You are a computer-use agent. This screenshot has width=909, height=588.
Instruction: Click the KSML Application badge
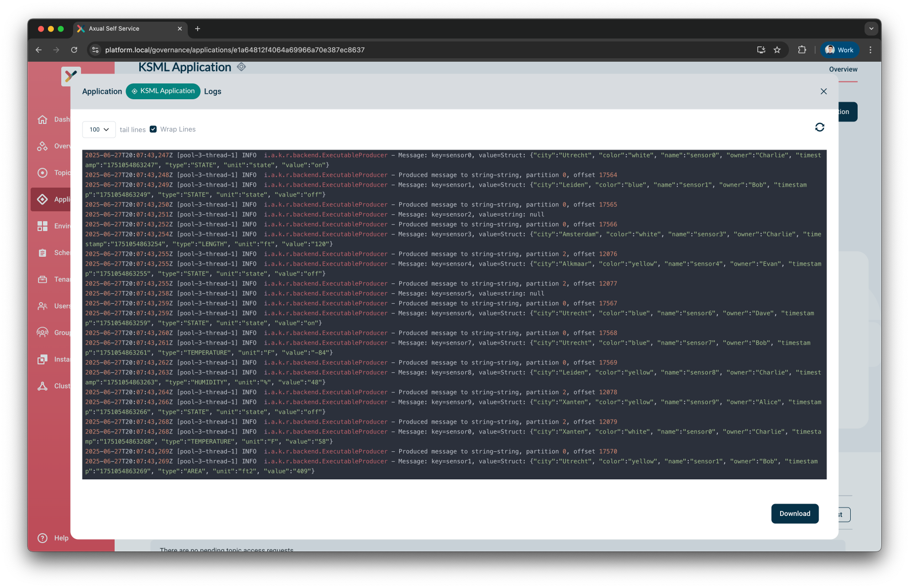163,91
